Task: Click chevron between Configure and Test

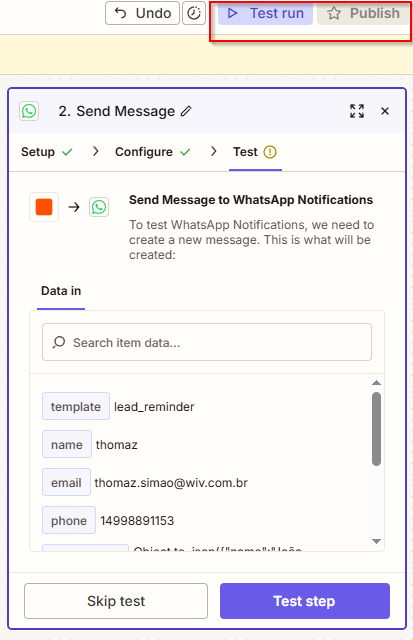Action: click(x=213, y=152)
